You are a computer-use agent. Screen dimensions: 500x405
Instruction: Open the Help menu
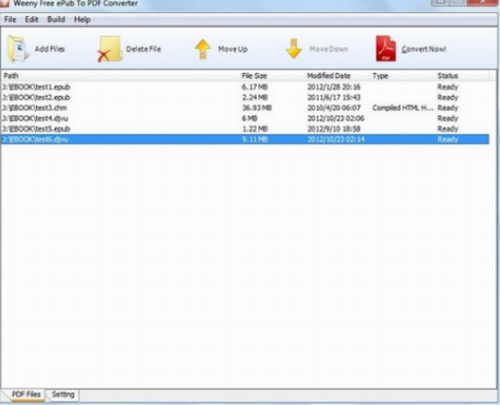point(82,19)
